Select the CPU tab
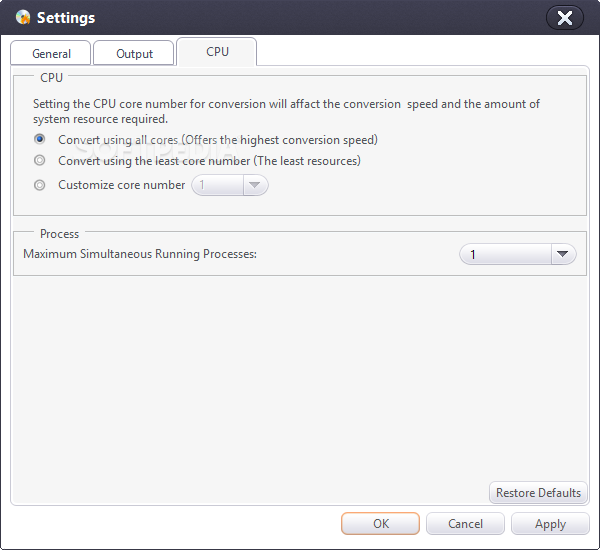Screen dimensions: 600x550 [x=217, y=52]
